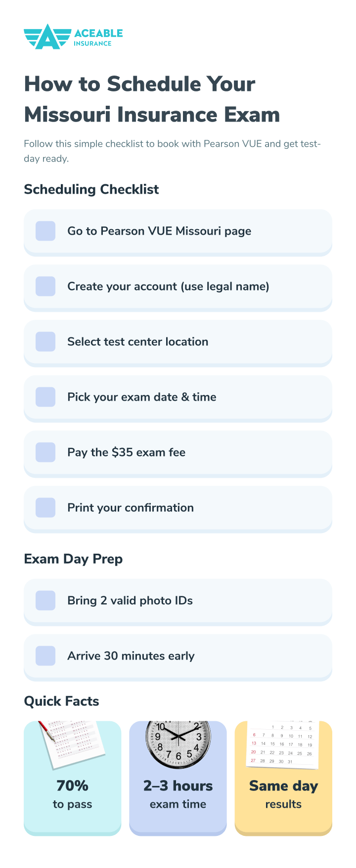Mark Pick your exam date & time done
This screenshot has height=868, width=356.
point(45,397)
